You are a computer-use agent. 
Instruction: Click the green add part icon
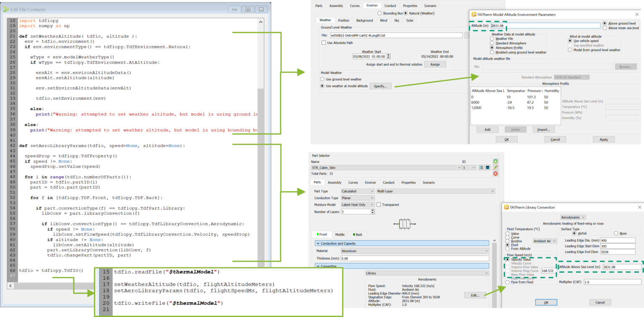coord(496,161)
